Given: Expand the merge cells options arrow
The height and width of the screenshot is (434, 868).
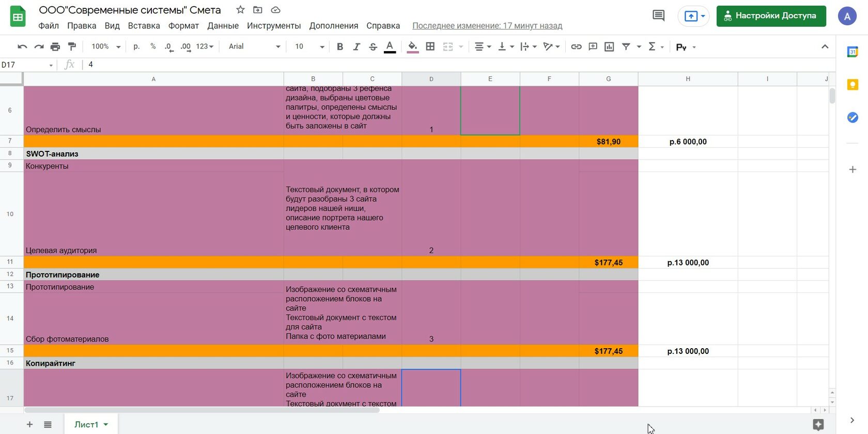Looking at the screenshot, I should coord(461,47).
